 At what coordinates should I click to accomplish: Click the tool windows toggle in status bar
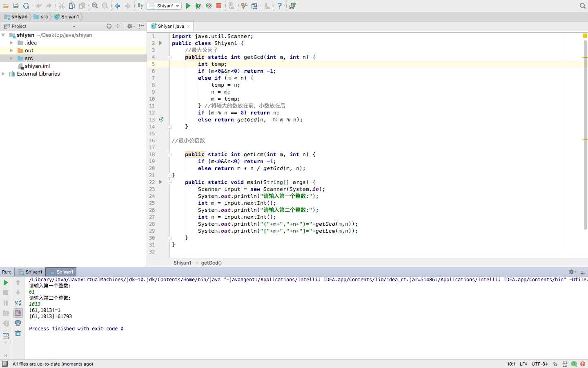(x=5, y=364)
